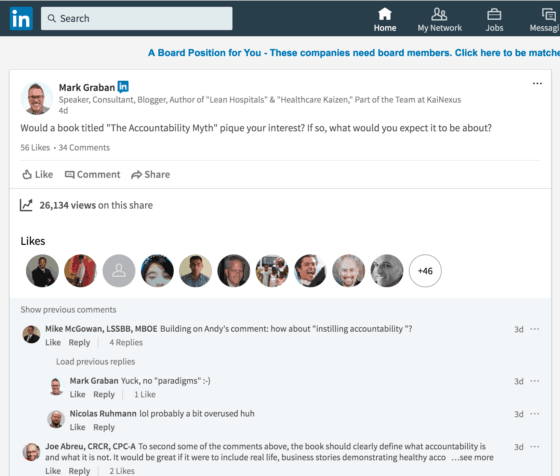Click in the Search field
This screenshot has width=560, height=476.
point(136,19)
